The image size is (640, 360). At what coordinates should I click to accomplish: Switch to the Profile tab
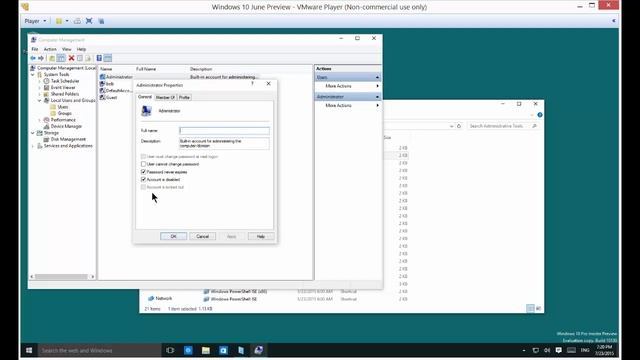tap(184, 98)
